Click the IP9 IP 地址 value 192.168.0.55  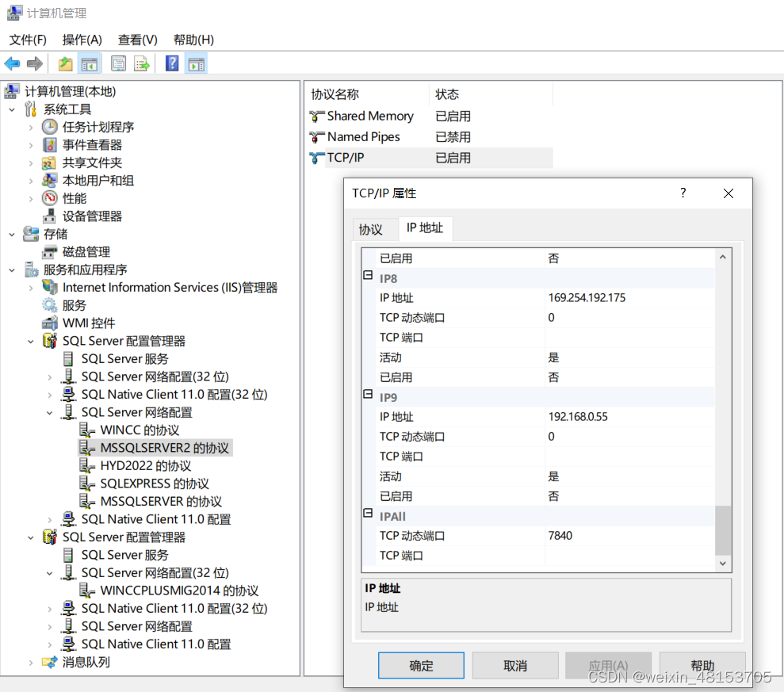[x=578, y=416]
